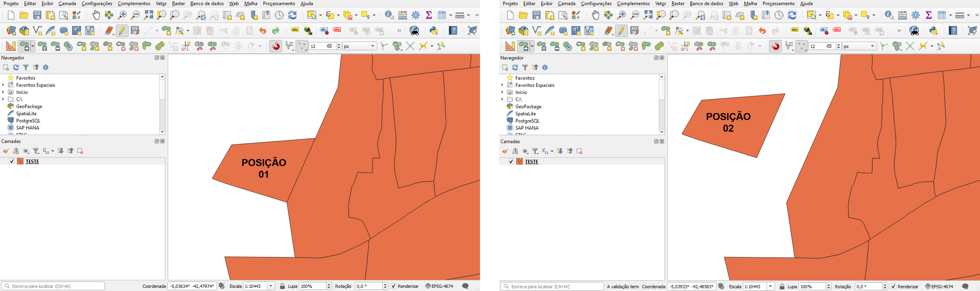
Task: Click Escreva para localizar field, right window
Action: coord(552,286)
